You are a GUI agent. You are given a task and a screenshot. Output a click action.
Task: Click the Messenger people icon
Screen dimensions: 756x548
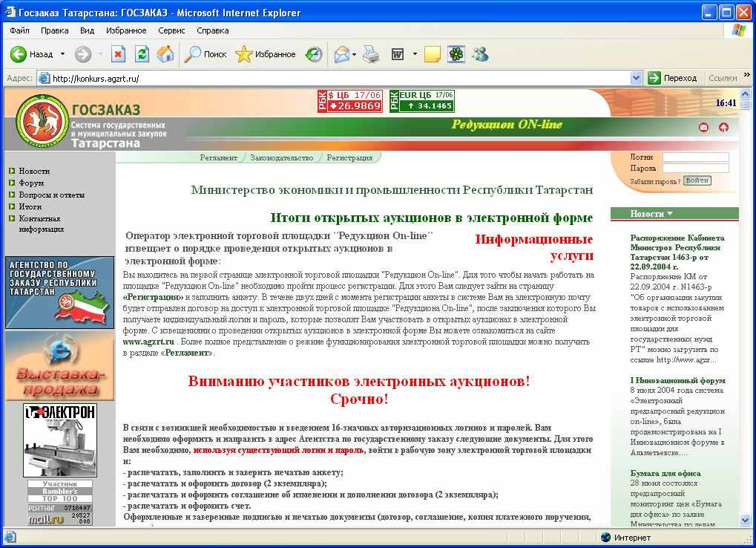(480, 54)
